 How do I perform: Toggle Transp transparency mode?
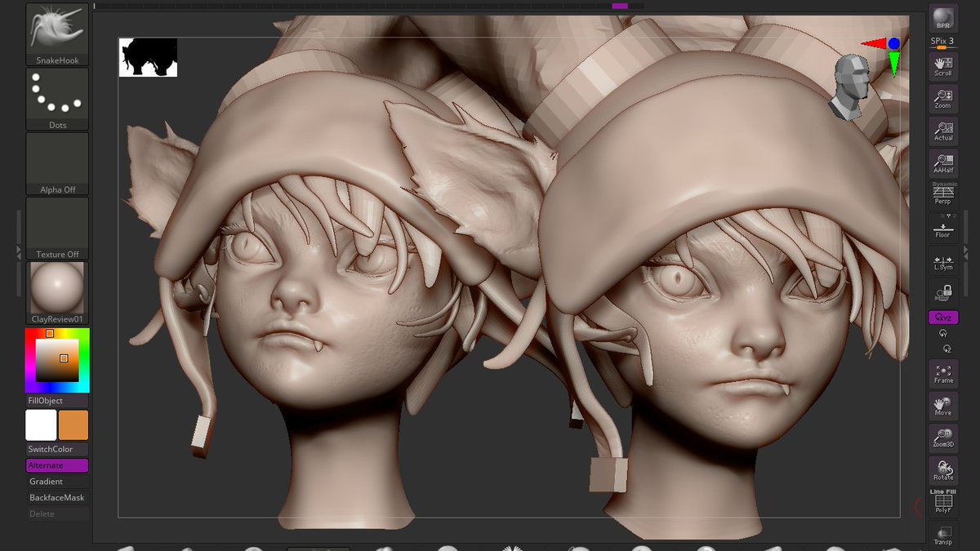943,534
